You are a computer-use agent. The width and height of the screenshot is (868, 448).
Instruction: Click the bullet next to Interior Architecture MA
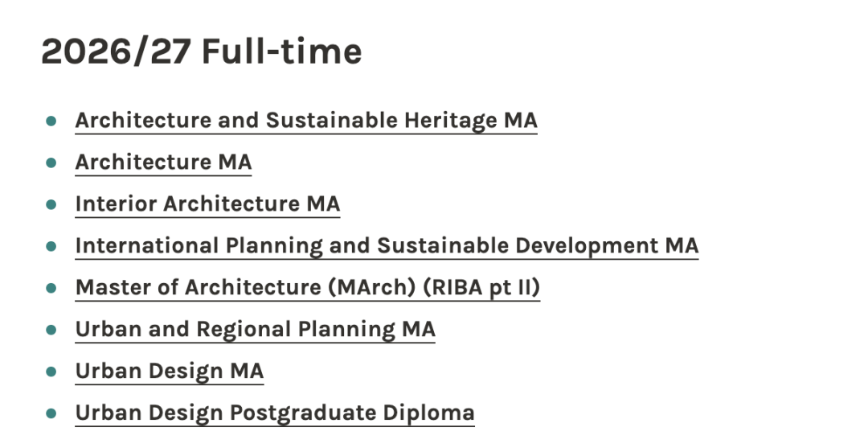click(51, 204)
